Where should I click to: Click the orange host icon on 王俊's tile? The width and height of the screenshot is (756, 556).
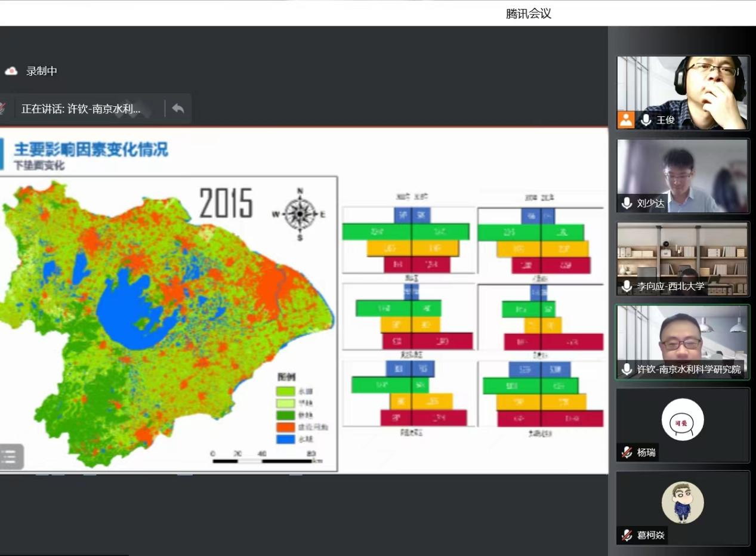click(x=625, y=120)
